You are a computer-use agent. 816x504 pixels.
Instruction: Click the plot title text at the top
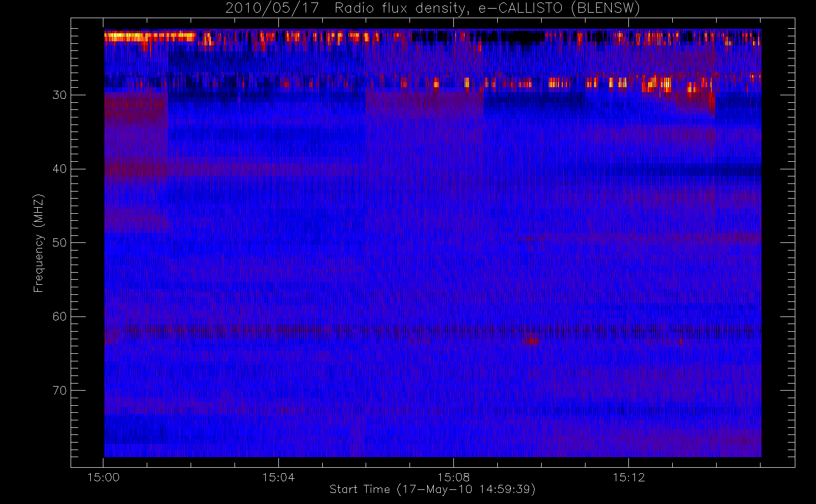(433, 9)
